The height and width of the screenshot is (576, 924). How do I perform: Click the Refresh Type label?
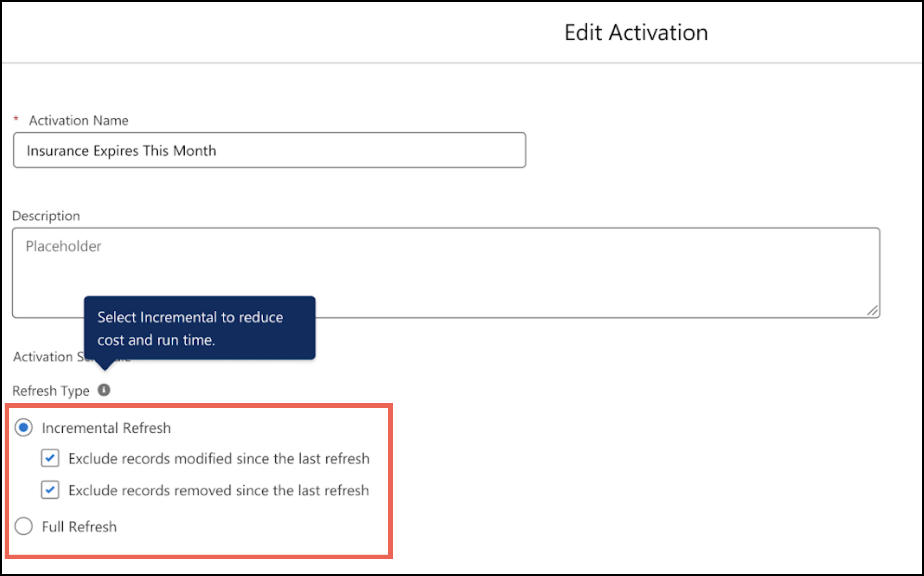[51, 391]
